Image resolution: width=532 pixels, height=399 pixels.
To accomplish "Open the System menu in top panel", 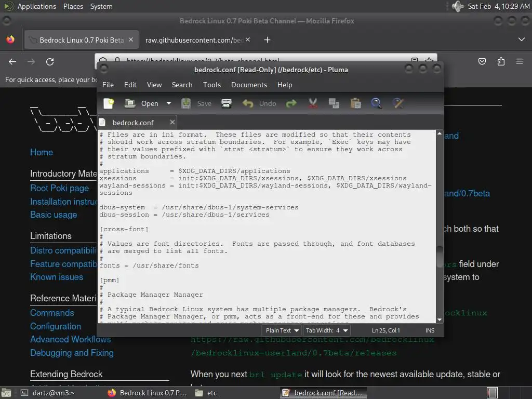I will coord(101,6).
